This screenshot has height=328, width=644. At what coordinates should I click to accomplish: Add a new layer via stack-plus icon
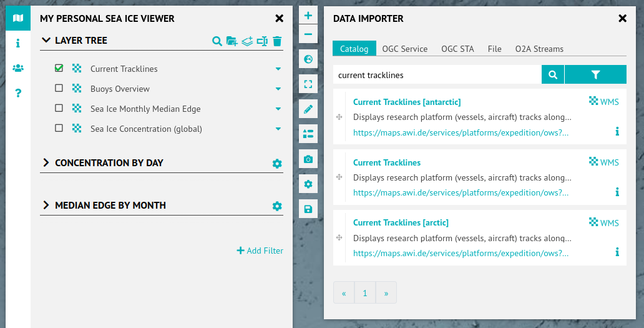point(247,41)
